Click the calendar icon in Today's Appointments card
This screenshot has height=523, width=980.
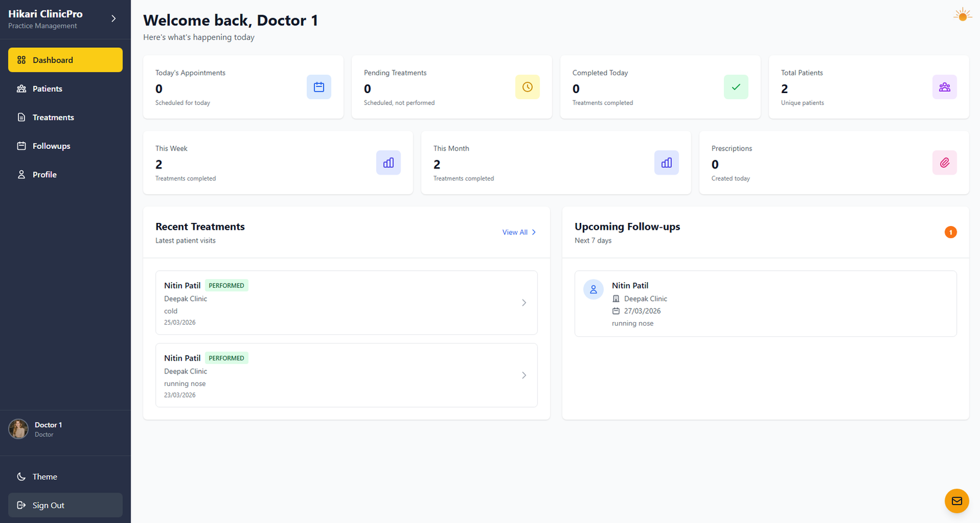[318, 87]
